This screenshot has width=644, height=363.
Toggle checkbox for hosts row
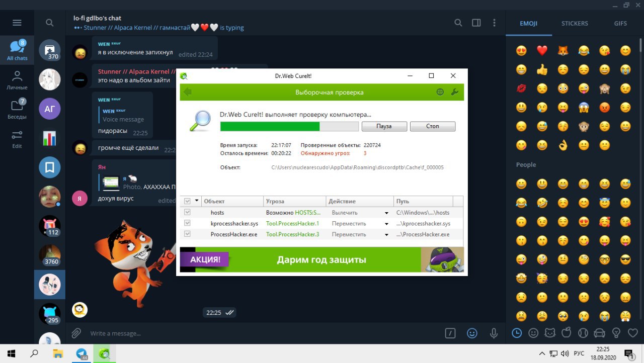(x=188, y=212)
